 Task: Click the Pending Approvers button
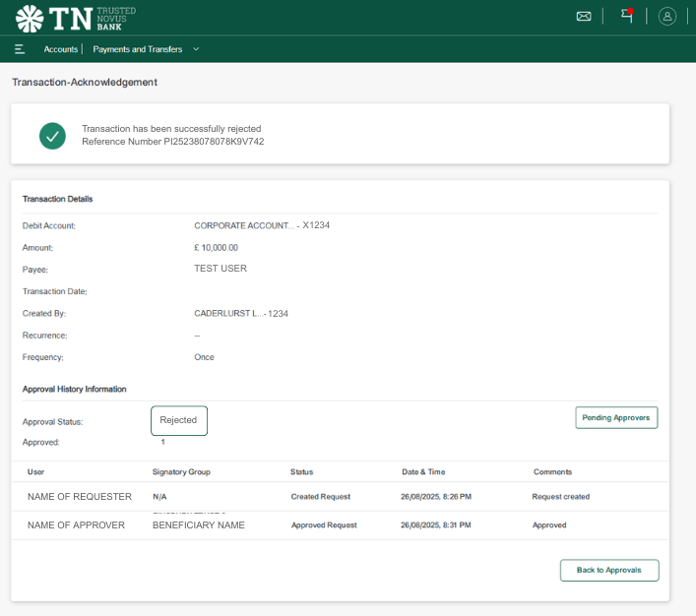point(616,418)
